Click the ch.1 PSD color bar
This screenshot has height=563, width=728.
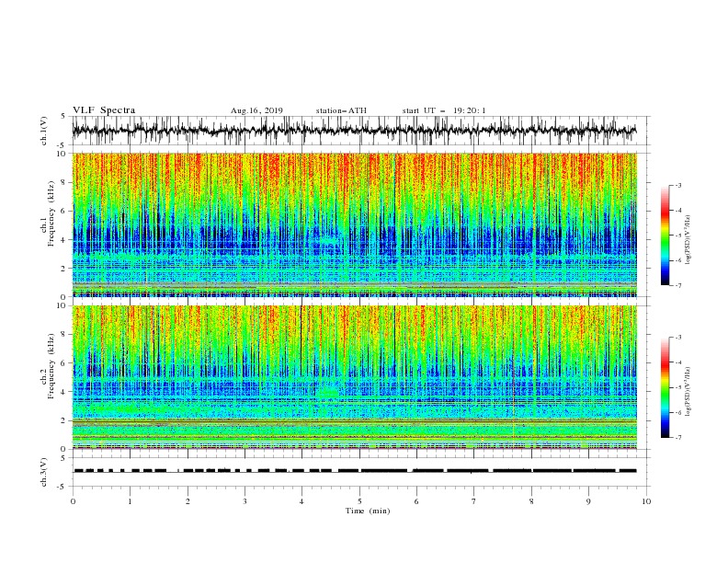[665, 235]
